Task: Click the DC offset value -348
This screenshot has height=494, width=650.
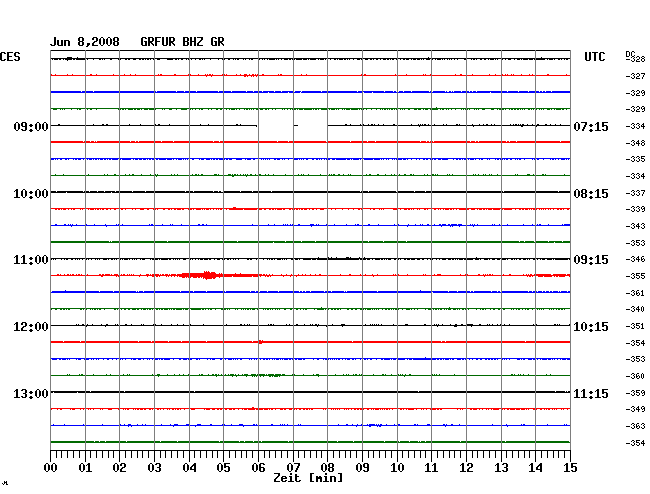Action: (635, 143)
